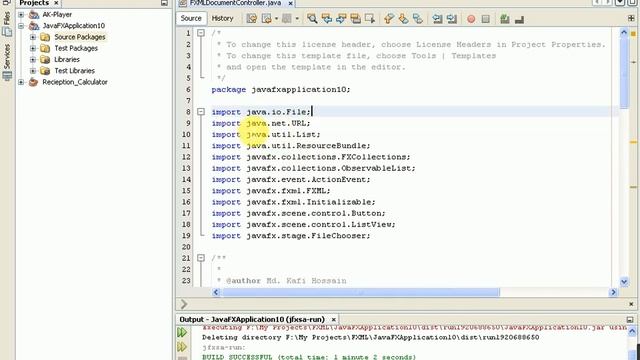640x360 pixels.
Task: Jump to Last Edit location icon
Action: click(x=251, y=19)
